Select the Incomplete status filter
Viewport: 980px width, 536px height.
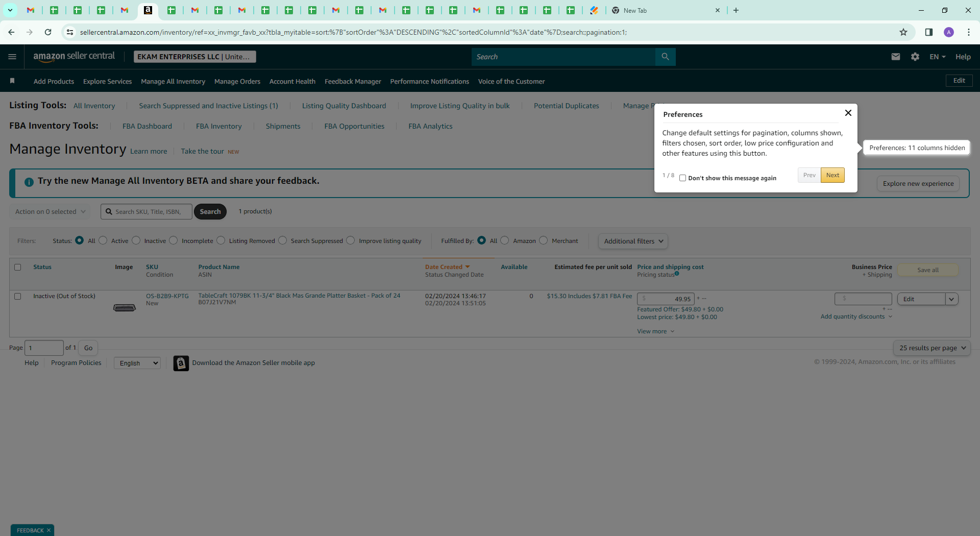174,240
